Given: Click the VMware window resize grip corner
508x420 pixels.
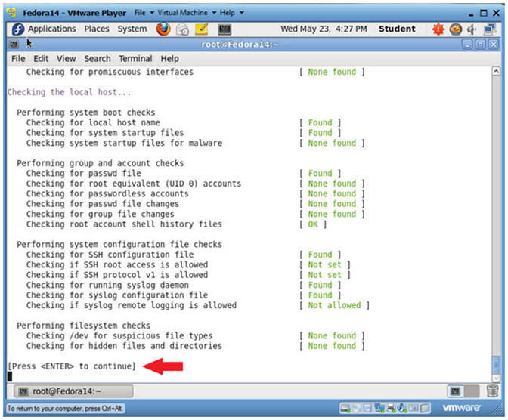Looking at the screenshot, I should [496, 409].
